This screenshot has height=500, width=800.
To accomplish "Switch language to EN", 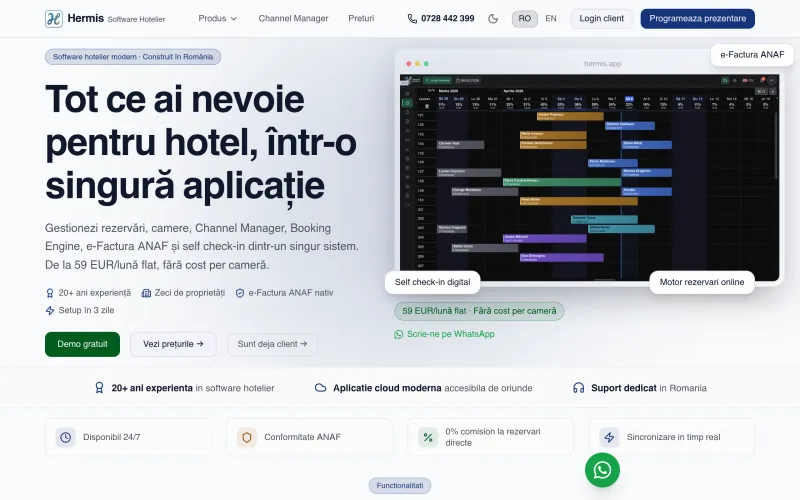I will [x=551, y=19].
